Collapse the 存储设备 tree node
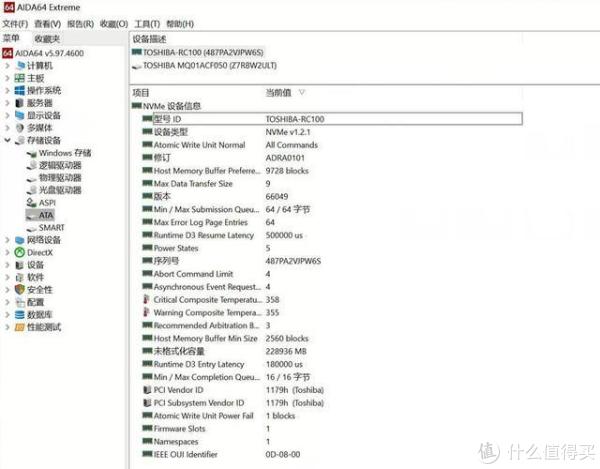 [x=7, y=140]
